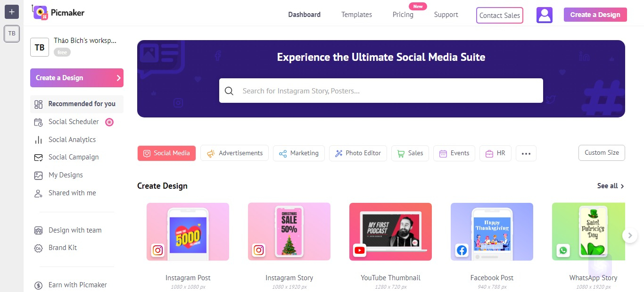Select the Social Media category tab
644x292 pixels.
click(x=166, y=153)
